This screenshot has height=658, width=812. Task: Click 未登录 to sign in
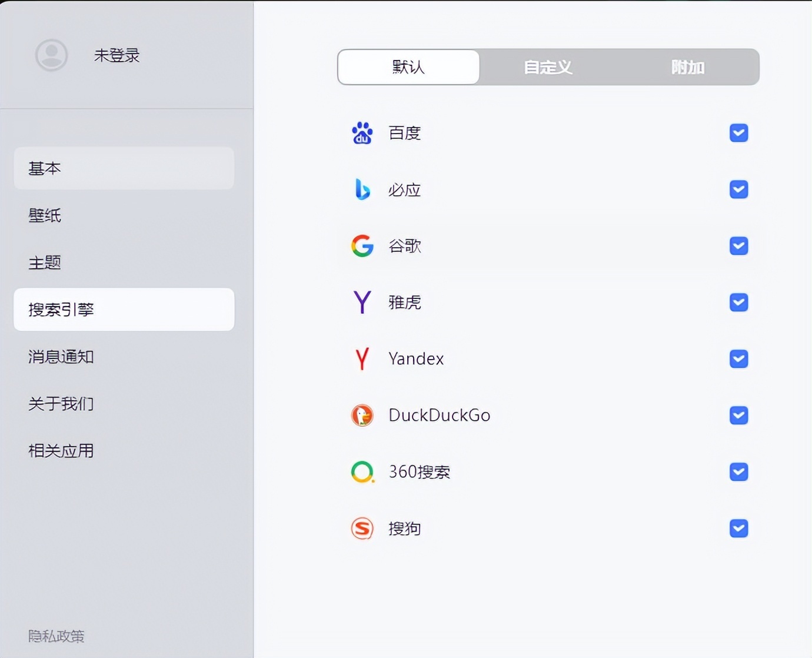coord(117,55)
